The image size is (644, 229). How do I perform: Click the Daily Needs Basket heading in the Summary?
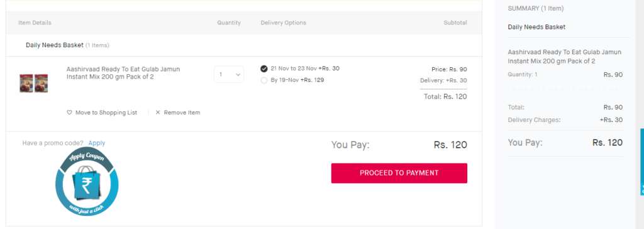(537, 27)
